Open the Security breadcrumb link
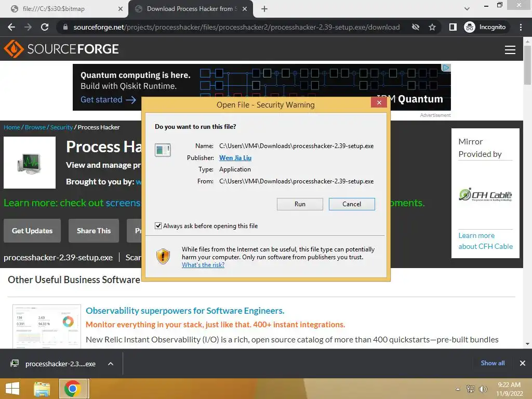 [x=61, y=127]
